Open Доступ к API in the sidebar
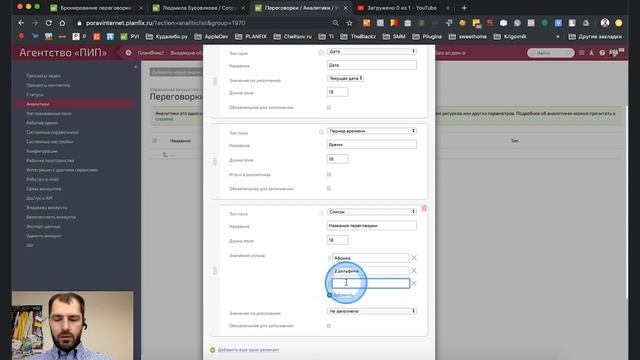The height and width of the screenshot is (360, 640). (x=39, y=198)
